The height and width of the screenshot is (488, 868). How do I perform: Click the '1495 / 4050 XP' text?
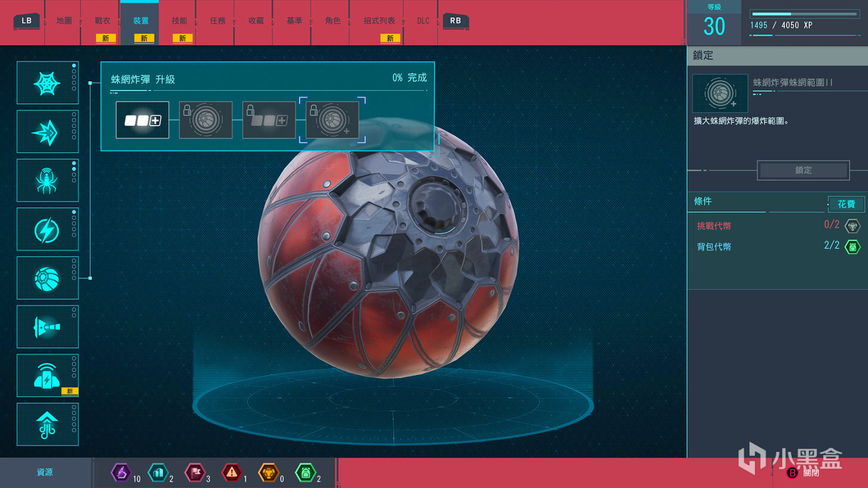pos(781,25)
